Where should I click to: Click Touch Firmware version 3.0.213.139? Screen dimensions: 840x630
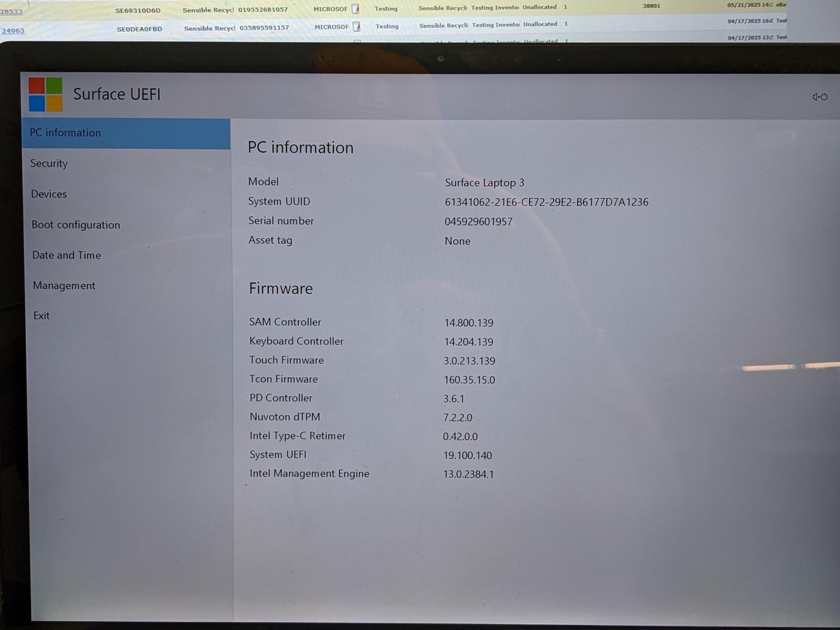tap(469, 361)
